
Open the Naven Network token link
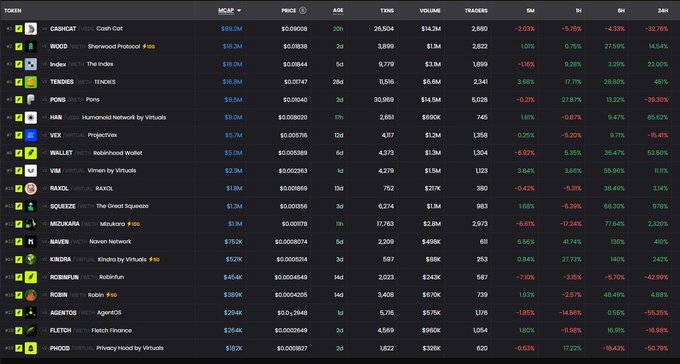click(110, 242)
